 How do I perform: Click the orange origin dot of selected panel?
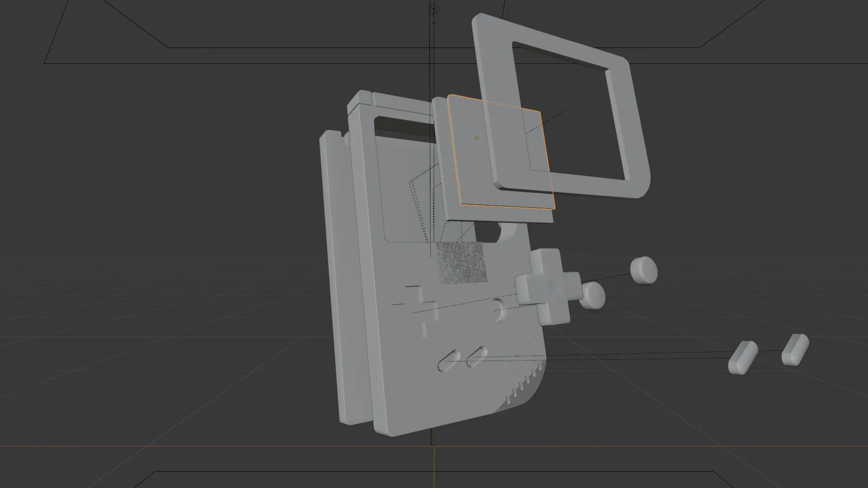476,138
